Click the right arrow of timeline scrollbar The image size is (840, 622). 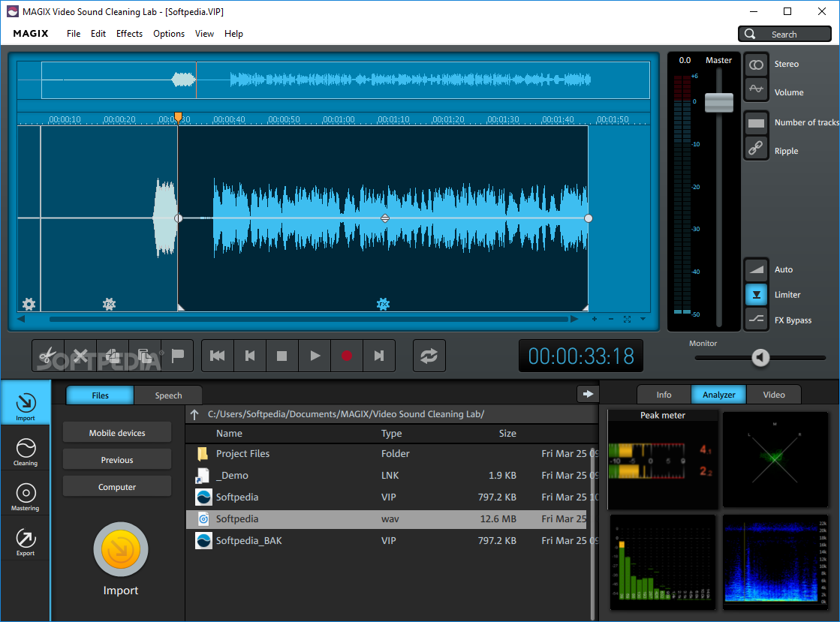point(574,319)
